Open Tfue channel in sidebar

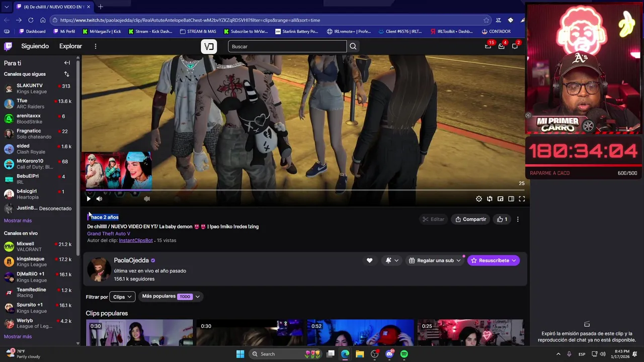[x=38, y=104]
